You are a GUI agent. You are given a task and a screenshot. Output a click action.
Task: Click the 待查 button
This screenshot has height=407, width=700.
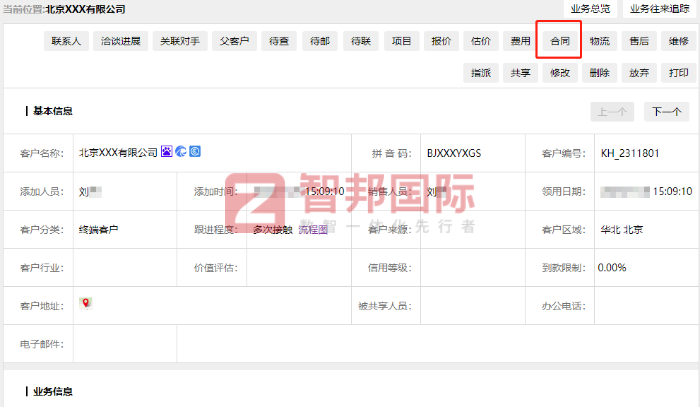coord(279,41)
